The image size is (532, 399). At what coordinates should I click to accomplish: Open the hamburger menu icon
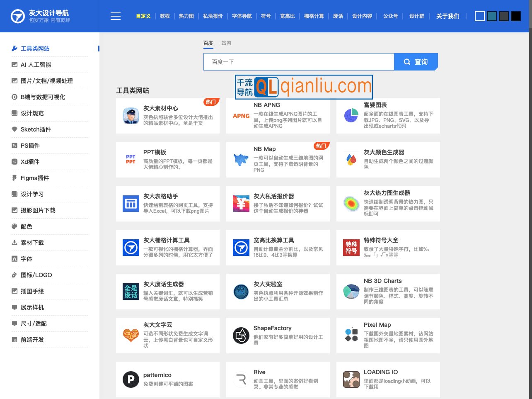(x=115, y=16)
